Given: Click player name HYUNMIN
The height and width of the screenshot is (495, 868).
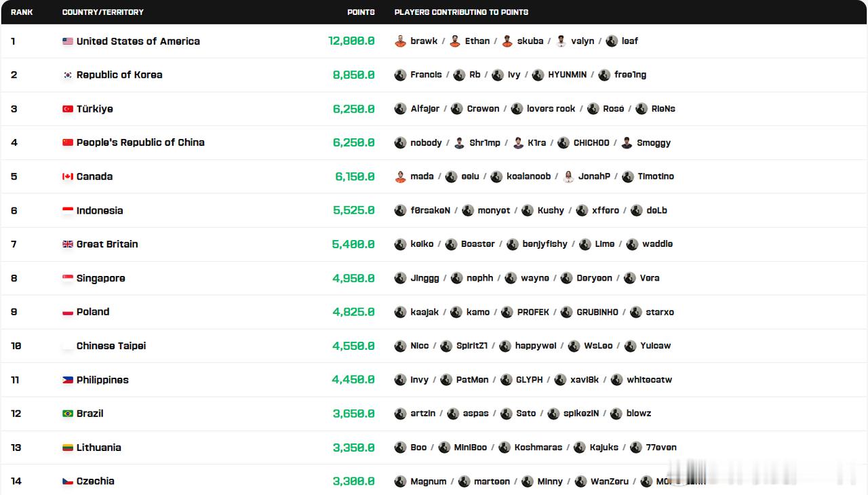Looking at the screenshot, I should click(x=568, y=75).
